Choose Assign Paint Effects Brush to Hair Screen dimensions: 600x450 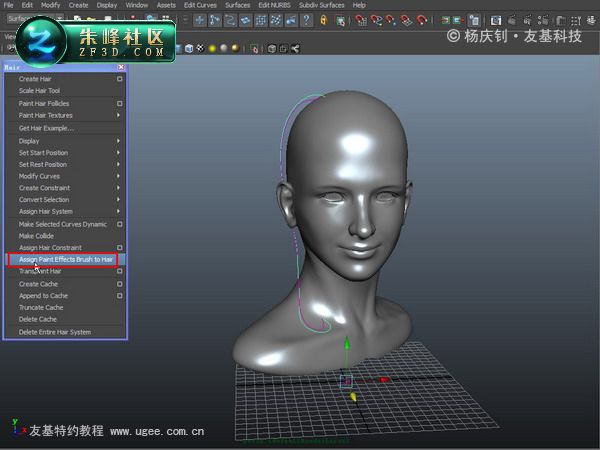coord(65,259)
